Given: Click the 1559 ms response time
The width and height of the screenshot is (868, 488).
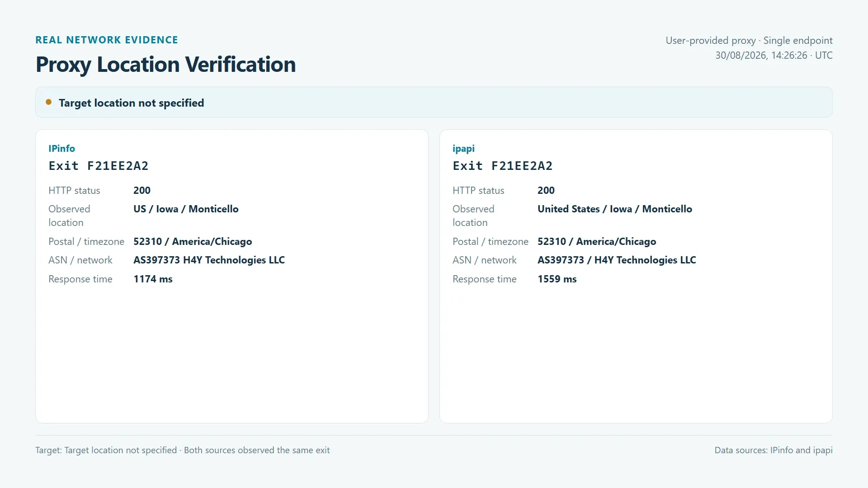Looking at the screenshot, I should 557,279.
